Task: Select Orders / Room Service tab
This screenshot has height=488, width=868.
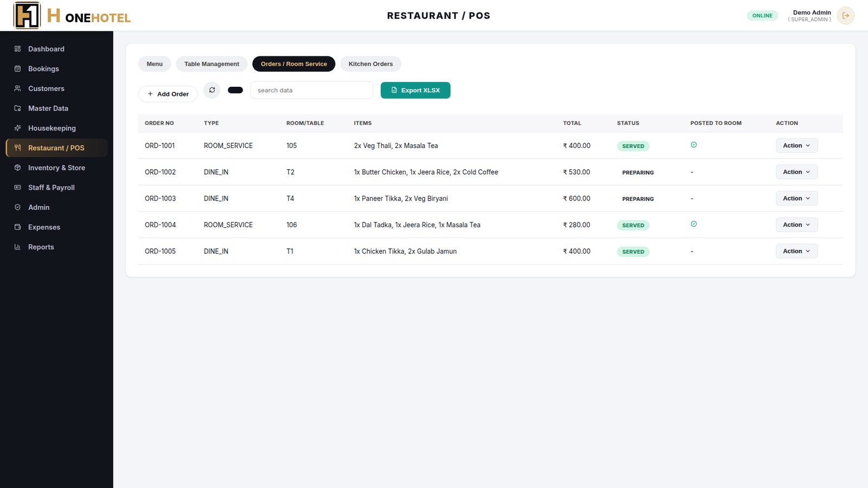Action: (x=293, y=64)
